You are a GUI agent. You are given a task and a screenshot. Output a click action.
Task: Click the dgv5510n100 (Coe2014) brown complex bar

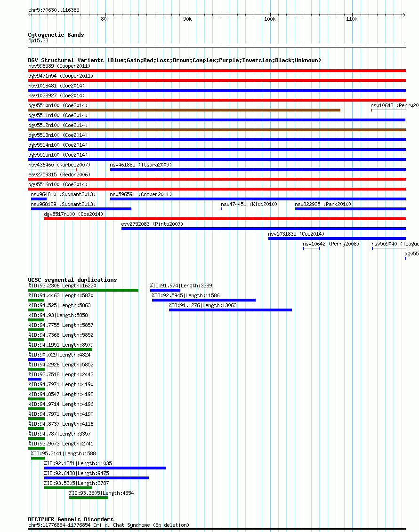point(184,110)
